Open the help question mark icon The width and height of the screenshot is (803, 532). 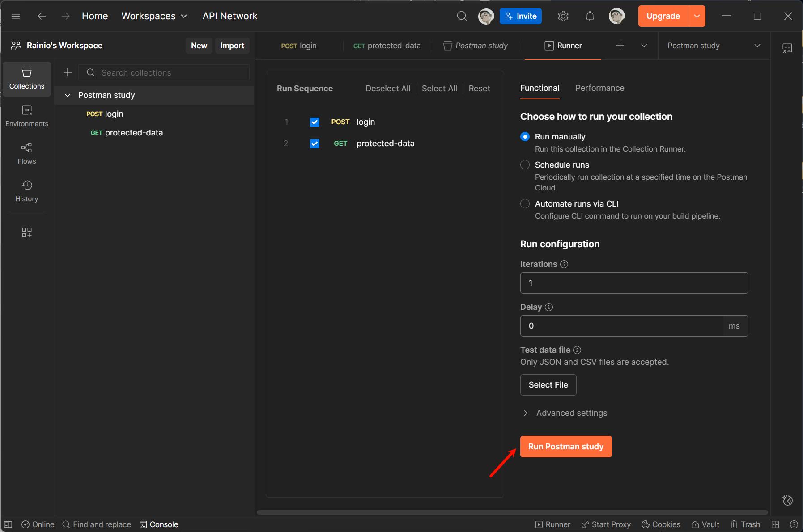coord(794,524)
